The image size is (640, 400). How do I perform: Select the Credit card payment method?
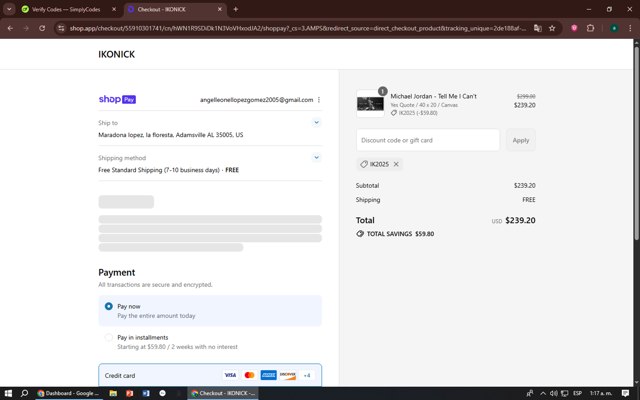click(x=210, y=375)
